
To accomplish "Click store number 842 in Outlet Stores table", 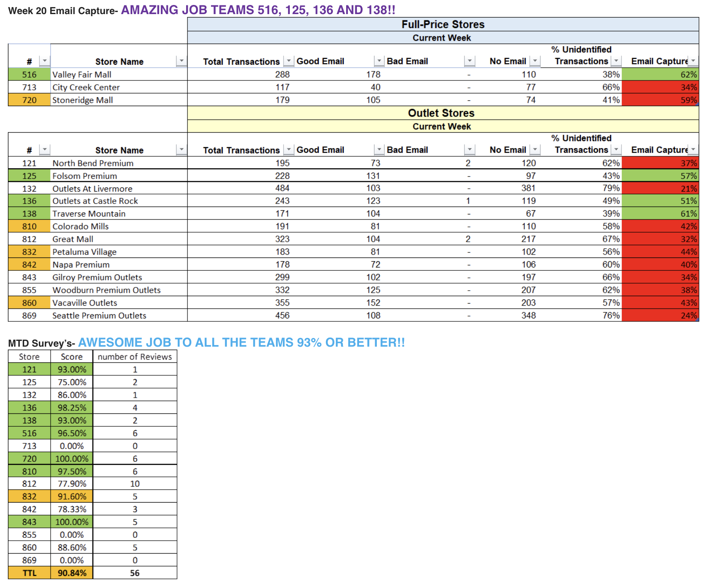I will pos(29,265).
